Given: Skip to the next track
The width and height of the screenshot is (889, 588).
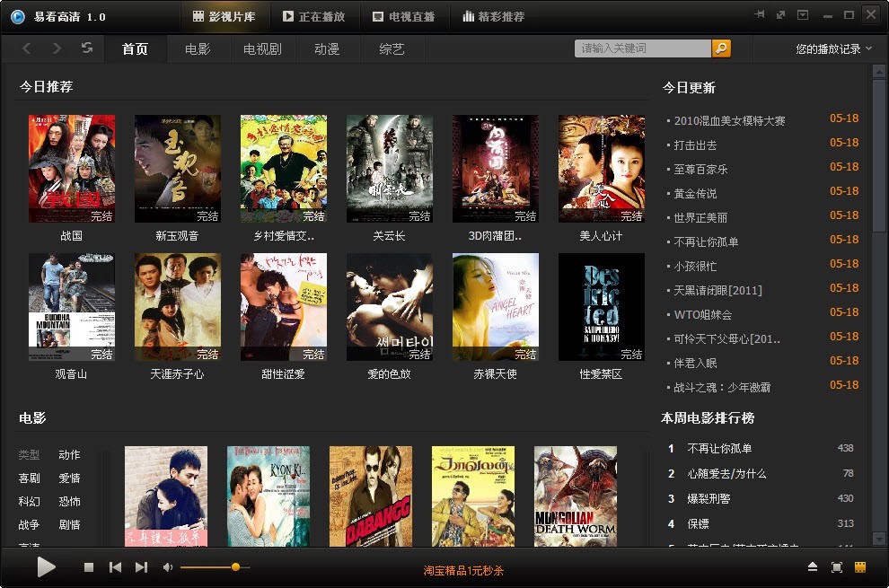Looking at the screenshot, I should point(141,567).
